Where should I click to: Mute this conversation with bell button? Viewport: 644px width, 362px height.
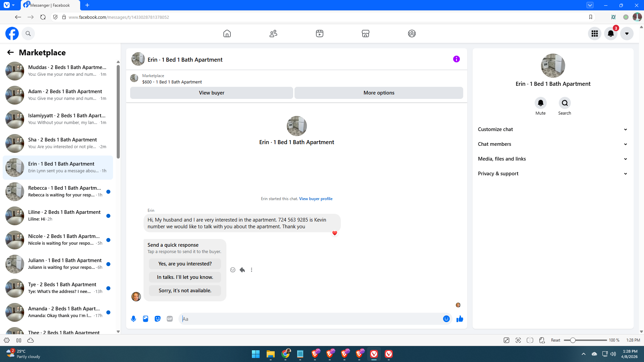[540, 103]
